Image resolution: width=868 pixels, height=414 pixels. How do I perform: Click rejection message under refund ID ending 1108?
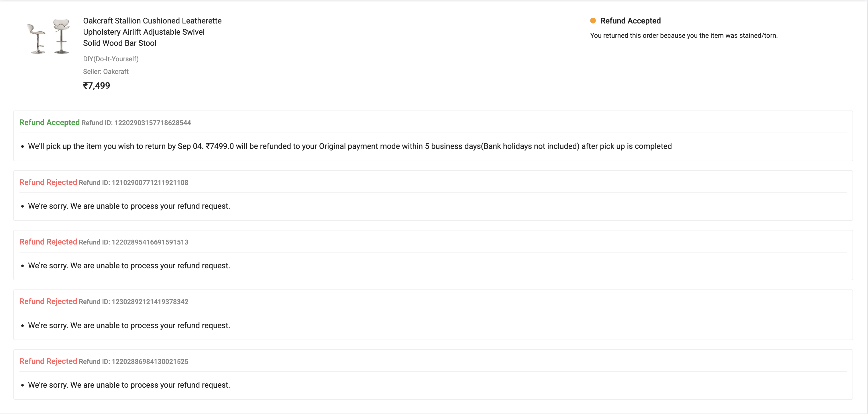[129, 206]
